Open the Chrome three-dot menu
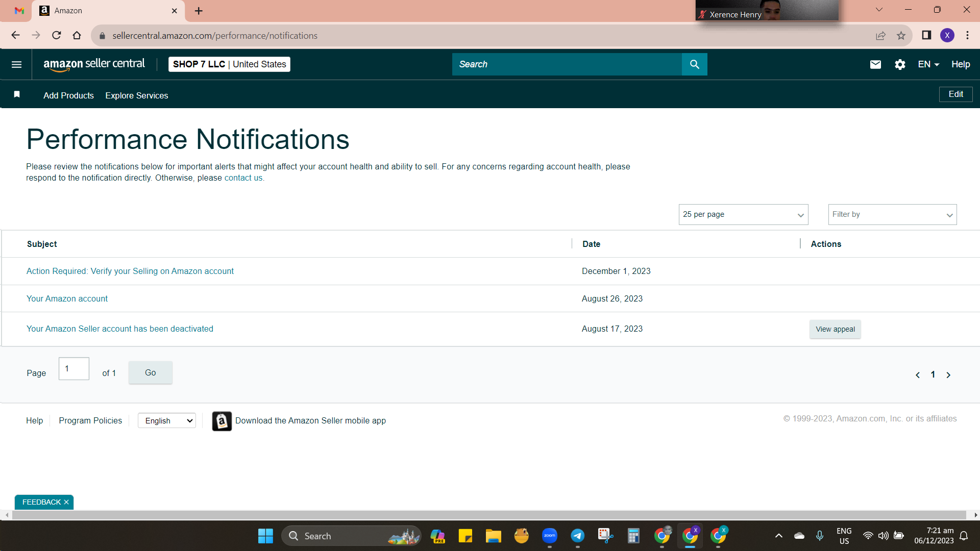This screenshot has width=980, height=551. [x=967, y=35]
